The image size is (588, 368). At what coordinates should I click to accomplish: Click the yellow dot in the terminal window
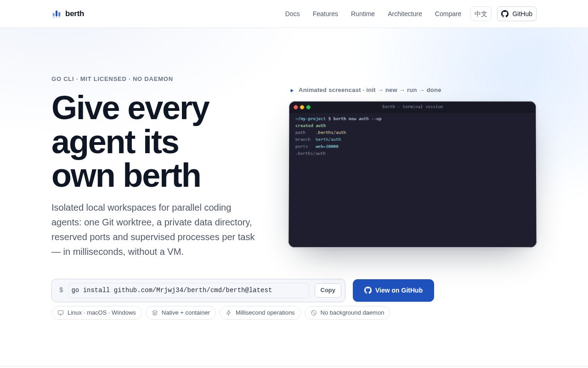tap(302, 107)
